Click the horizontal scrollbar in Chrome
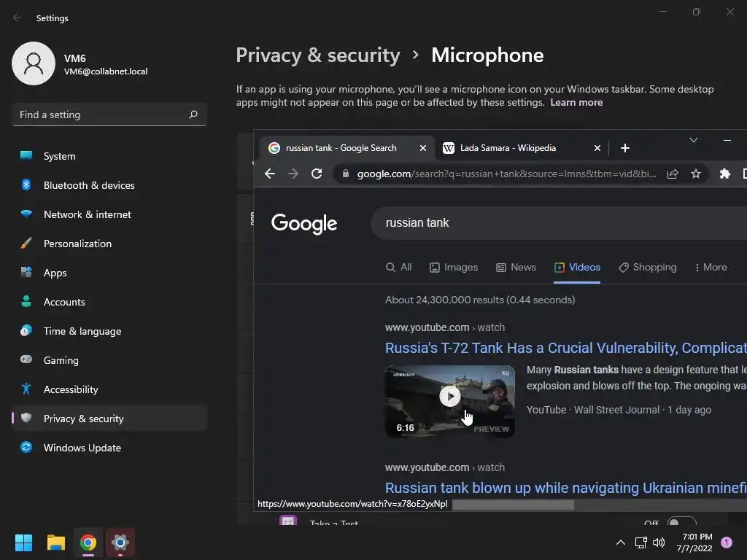The height and width of the screenshot is (560, 747). [x=513, y=505]
